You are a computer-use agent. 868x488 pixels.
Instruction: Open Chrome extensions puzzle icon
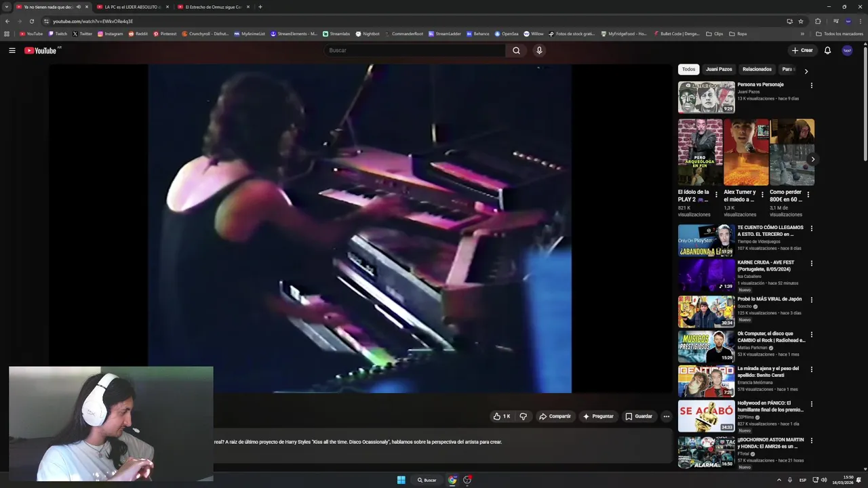[818, 21]
